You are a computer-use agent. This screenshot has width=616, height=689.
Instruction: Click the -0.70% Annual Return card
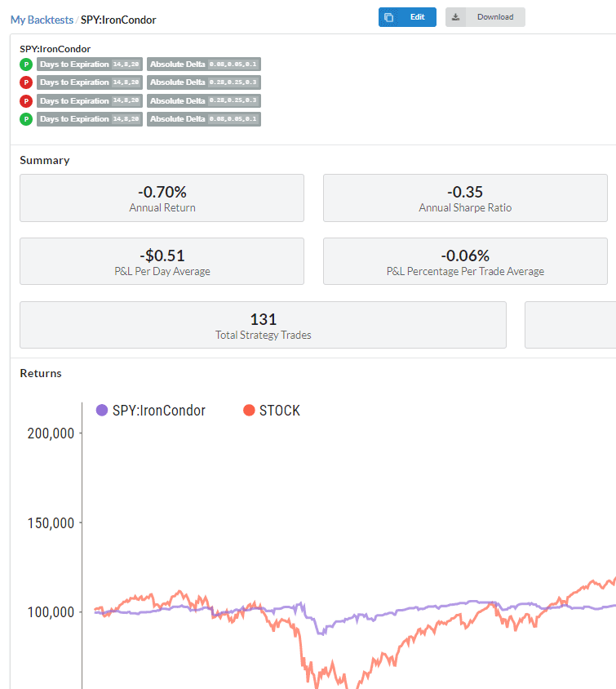click(x=162, y=198)
